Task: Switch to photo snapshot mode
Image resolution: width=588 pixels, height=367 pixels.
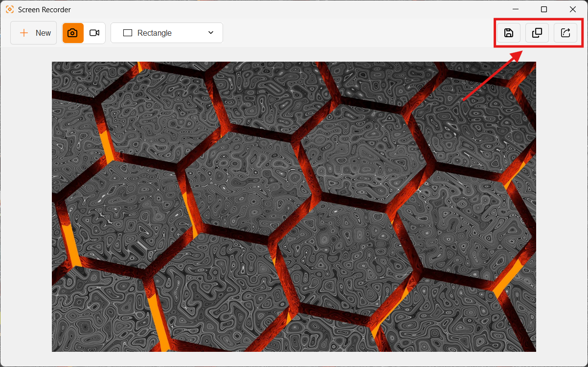Action: click(x=73, y=33)
